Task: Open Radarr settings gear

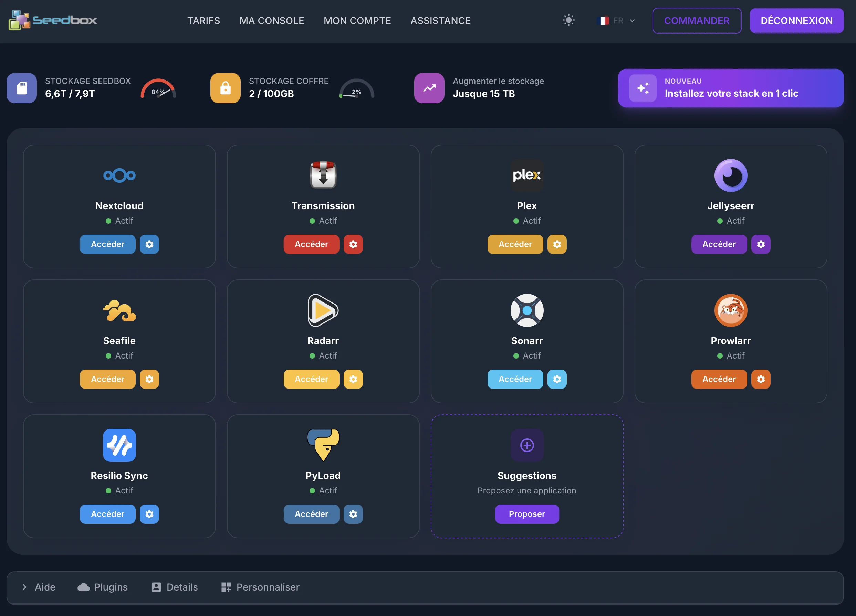Action: pos(353,379)
